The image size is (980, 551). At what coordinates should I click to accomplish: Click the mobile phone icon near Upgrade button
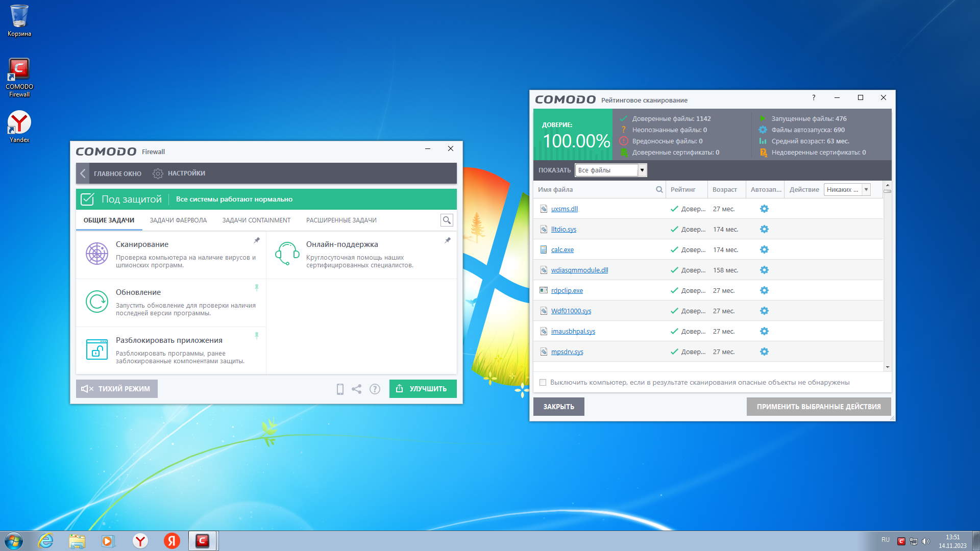[340, 389]
